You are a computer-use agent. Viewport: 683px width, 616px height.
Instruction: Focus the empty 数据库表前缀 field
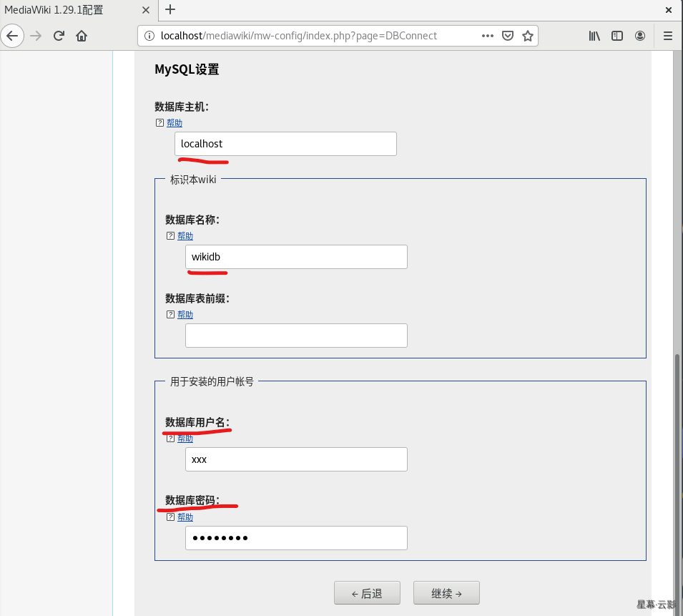pyautogui.click(x=296, y=336)
